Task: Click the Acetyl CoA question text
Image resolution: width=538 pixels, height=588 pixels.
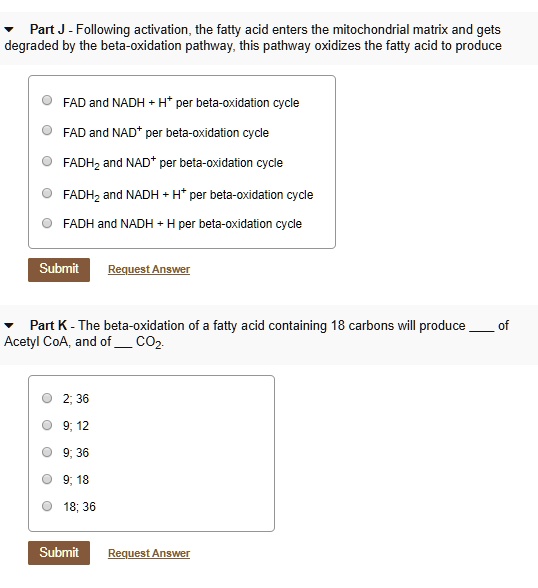Action: [x=256, y=334]
